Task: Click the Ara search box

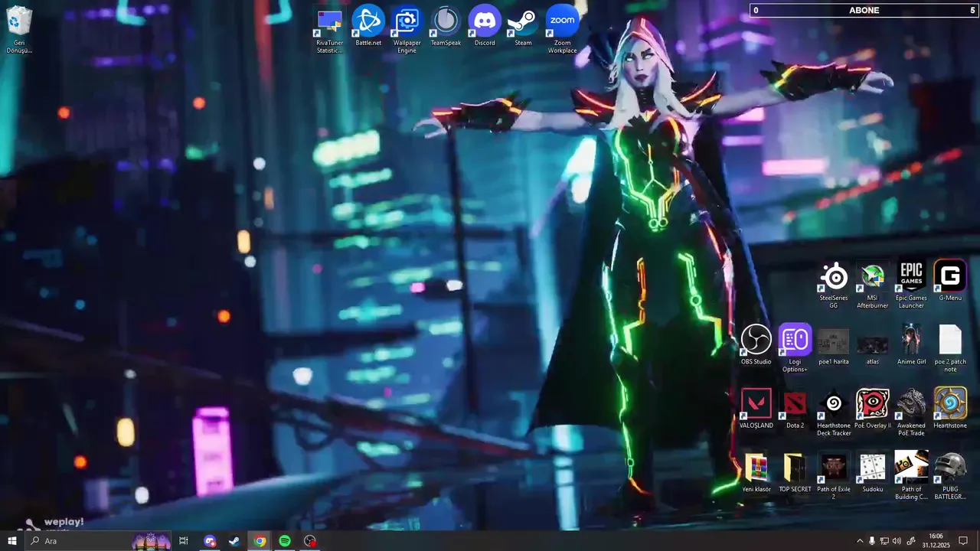Action: (98, 541)
